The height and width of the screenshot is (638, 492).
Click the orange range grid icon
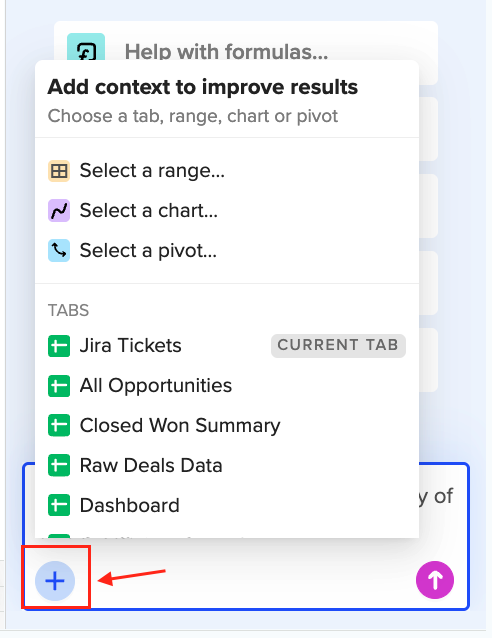[x=59, y=170]
